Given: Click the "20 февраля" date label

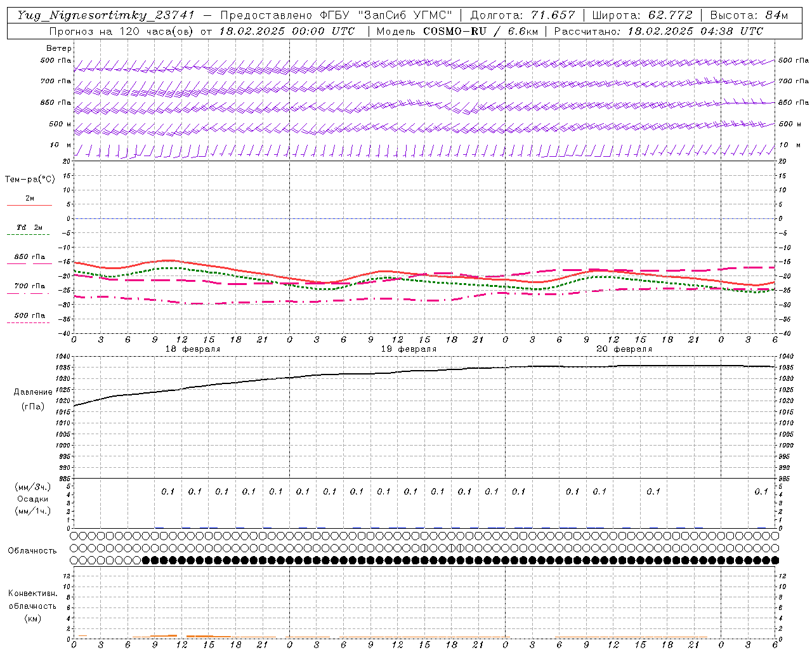Looking at the screenshot, I should pyautogui.click(x=624, y=349).
